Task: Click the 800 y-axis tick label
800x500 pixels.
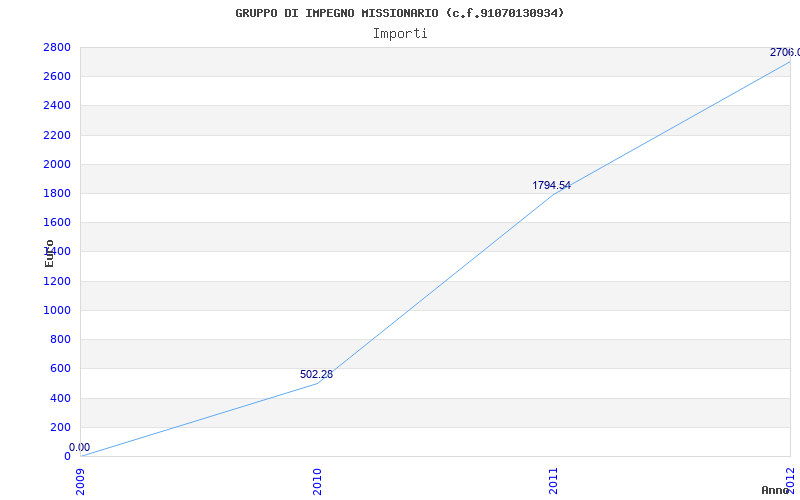Action: (x=61, y=339)
